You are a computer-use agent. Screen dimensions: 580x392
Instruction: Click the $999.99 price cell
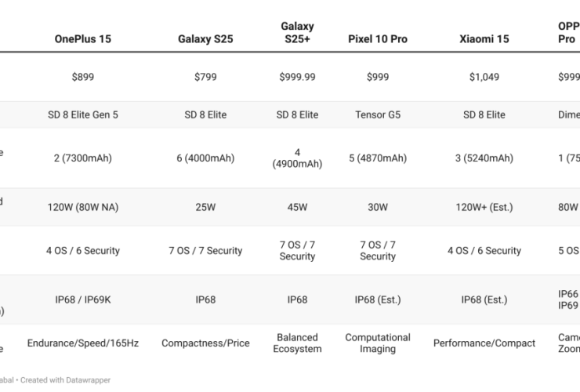click(297, 77)
